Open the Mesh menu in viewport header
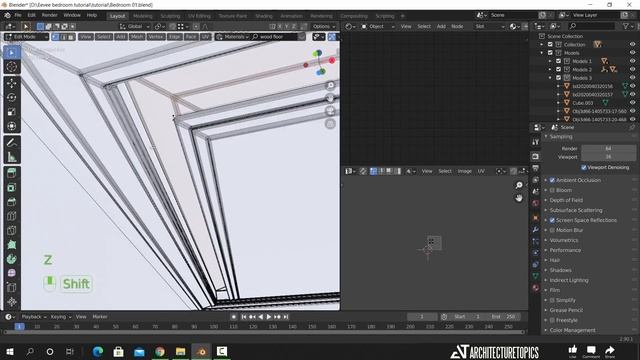 137,37
